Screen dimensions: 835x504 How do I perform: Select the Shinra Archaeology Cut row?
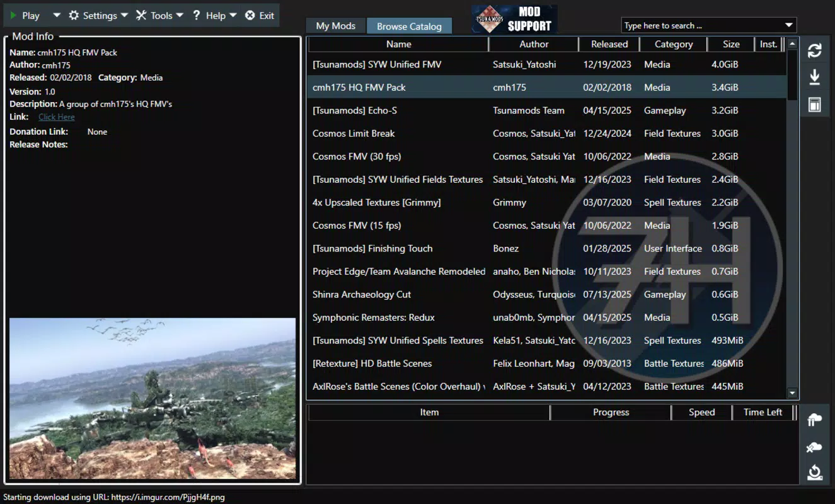pos(547,294)
